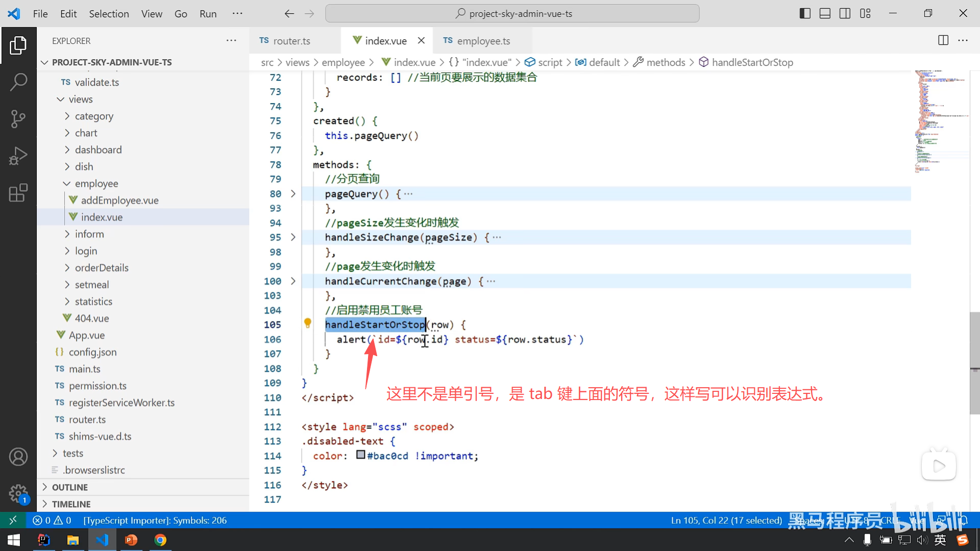Open the Manage gear settings icon
The width and height of the screenshot is (980, 551).
pos(18,493)
